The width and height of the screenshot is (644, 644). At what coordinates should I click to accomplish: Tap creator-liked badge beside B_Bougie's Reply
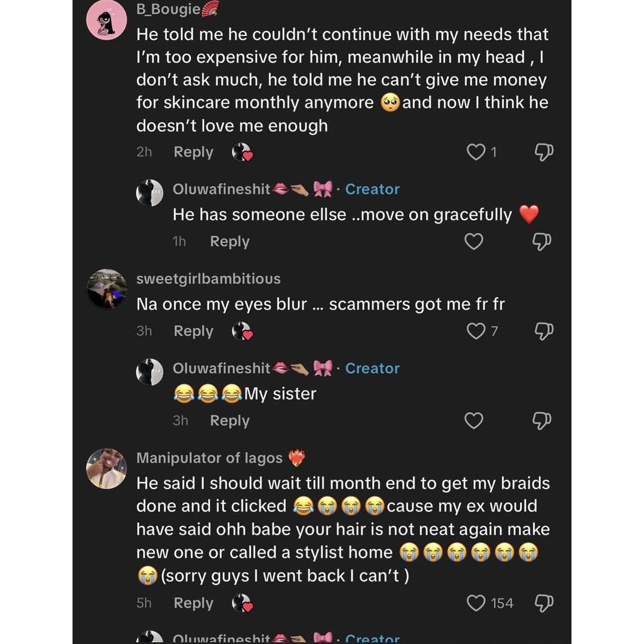coord(242,153)
